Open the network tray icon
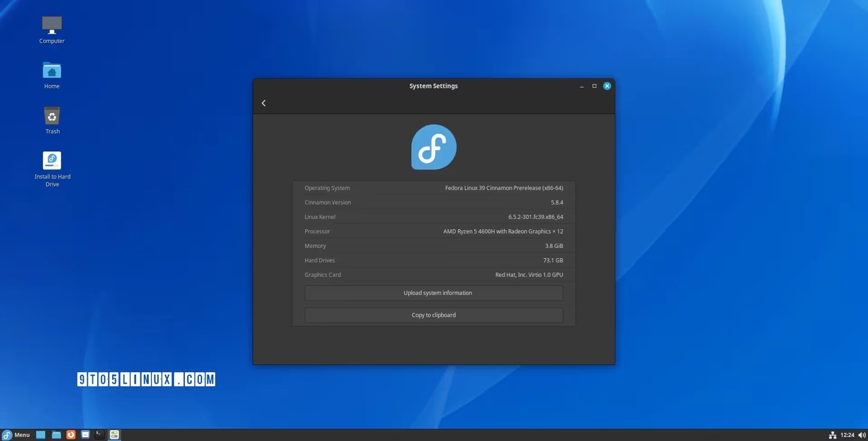This screenshot has height=441, width=868. click(832, 435)
